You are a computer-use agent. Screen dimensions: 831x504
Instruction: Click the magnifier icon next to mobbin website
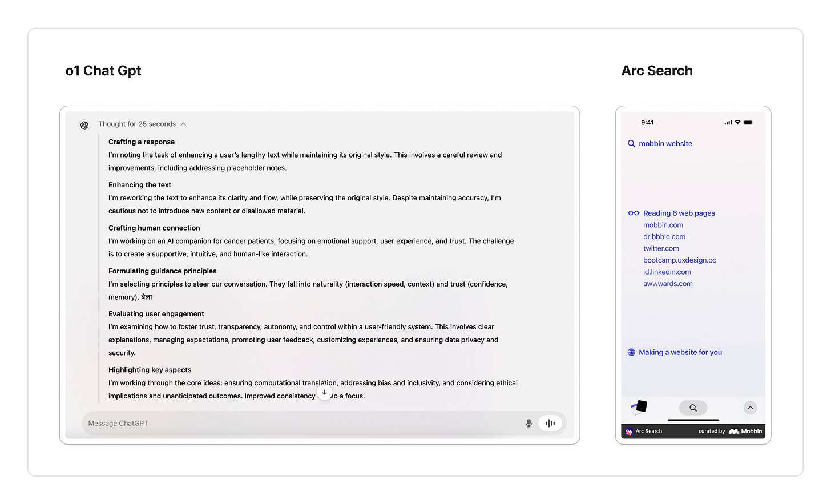pyautogui.click(x=631, y=144)
